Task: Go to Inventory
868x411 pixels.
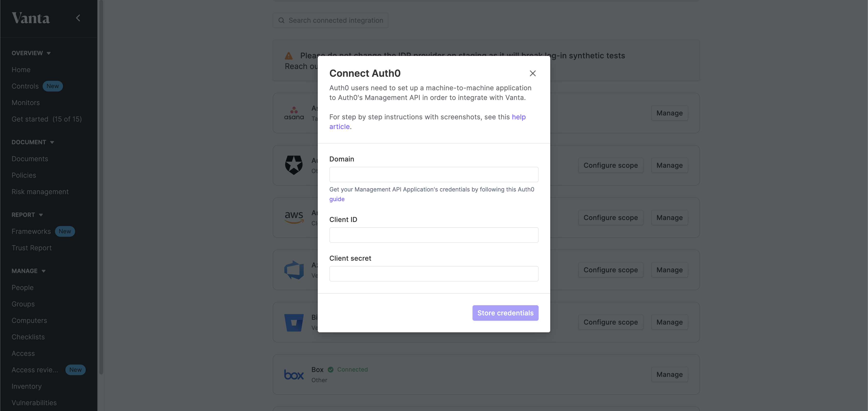Action: pos(27,386)
